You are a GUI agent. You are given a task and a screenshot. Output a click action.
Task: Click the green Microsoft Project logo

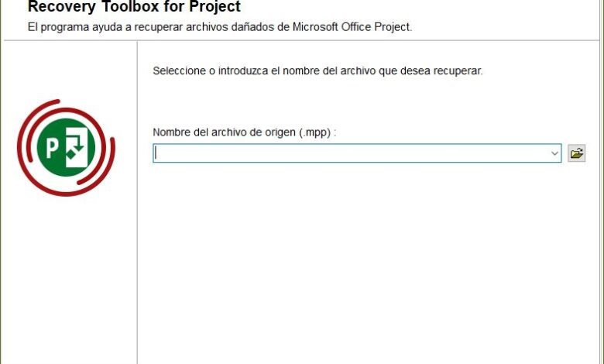click(66, 147)
